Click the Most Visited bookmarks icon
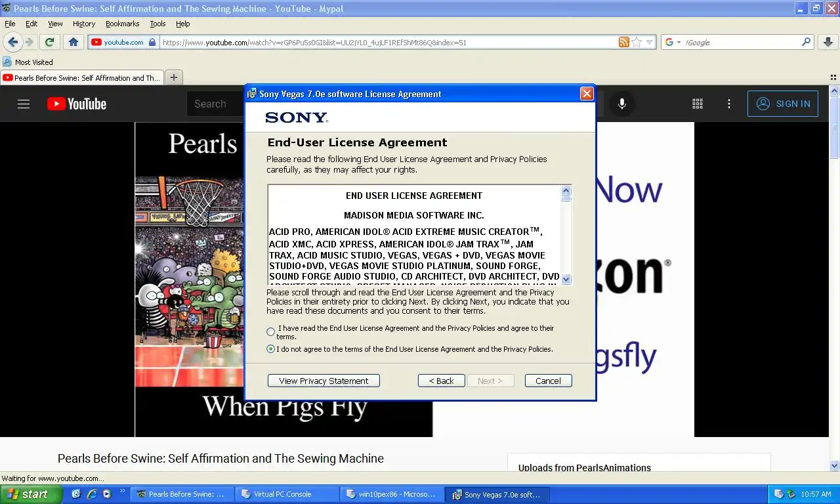Viewport: 840px width, 504px height. click(x=7, y=62)
